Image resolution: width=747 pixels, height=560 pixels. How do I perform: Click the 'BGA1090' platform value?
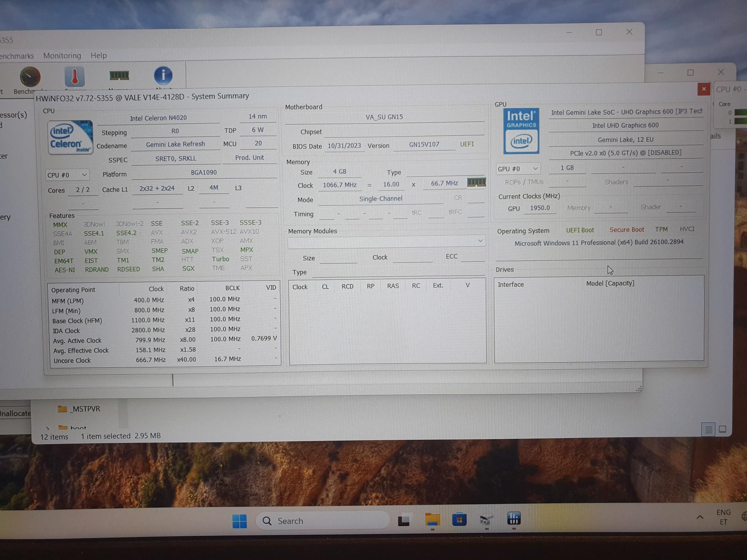204,172
